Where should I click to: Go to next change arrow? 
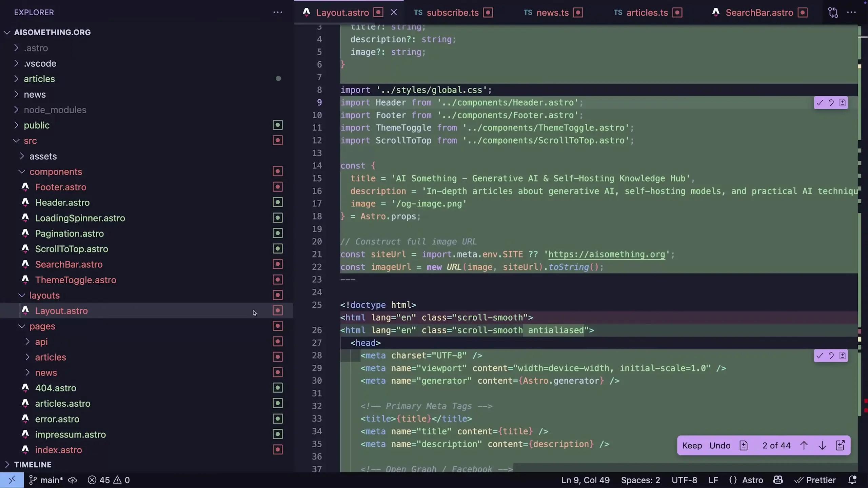[x=822, y=446]
